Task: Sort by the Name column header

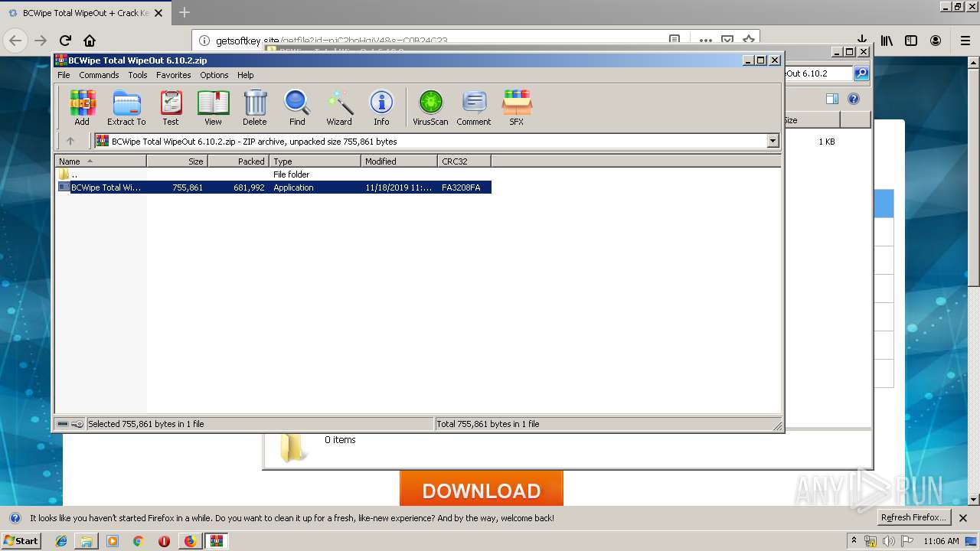Action: tap(100, 161)
